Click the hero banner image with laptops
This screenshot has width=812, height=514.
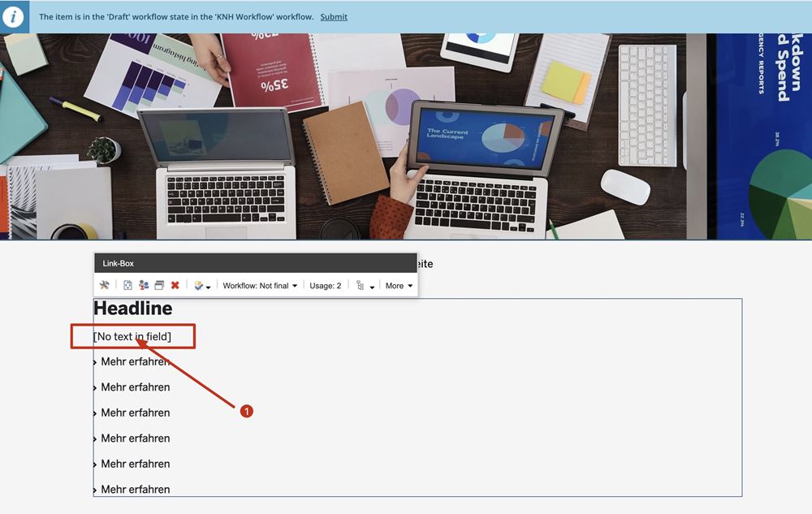[406, 136]
